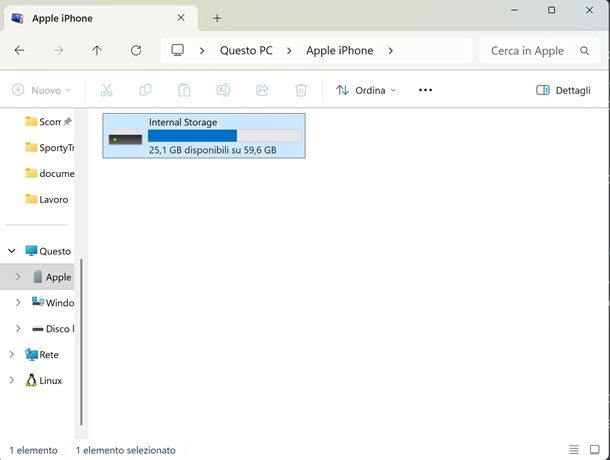Select Windo drive in navigation tree

coord(53,302)
